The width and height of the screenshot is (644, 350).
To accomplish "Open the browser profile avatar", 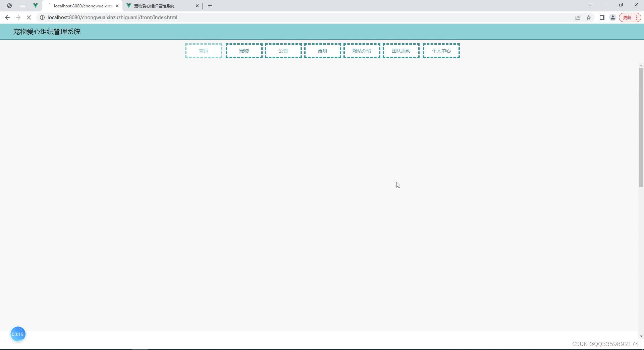I will coord(613,17).
